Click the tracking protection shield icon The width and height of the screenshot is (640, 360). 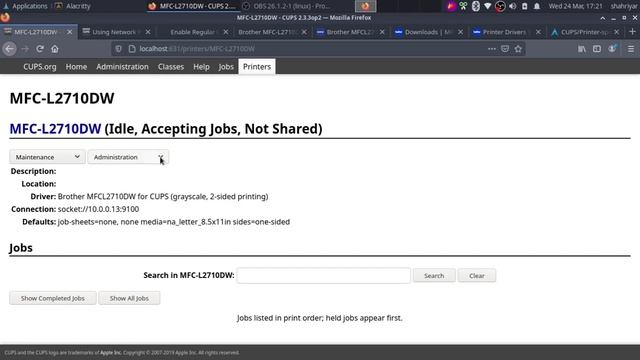[118, 49]
